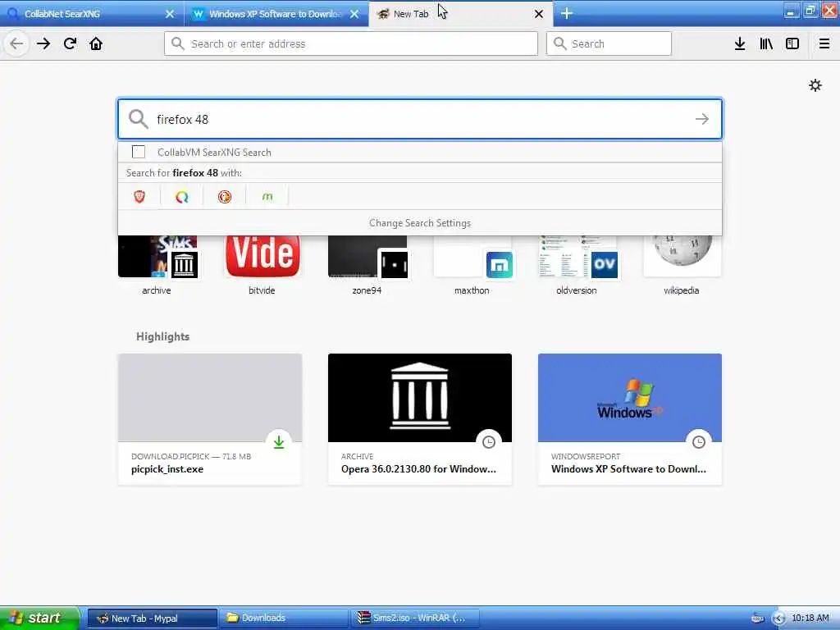Click the Highlights section heading

163,336
